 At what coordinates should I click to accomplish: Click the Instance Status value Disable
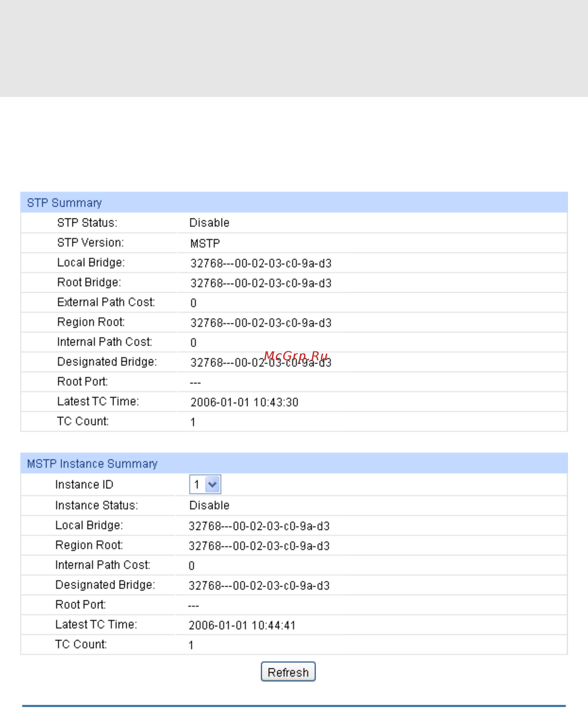pyautogui.click(x=209, y=505)
